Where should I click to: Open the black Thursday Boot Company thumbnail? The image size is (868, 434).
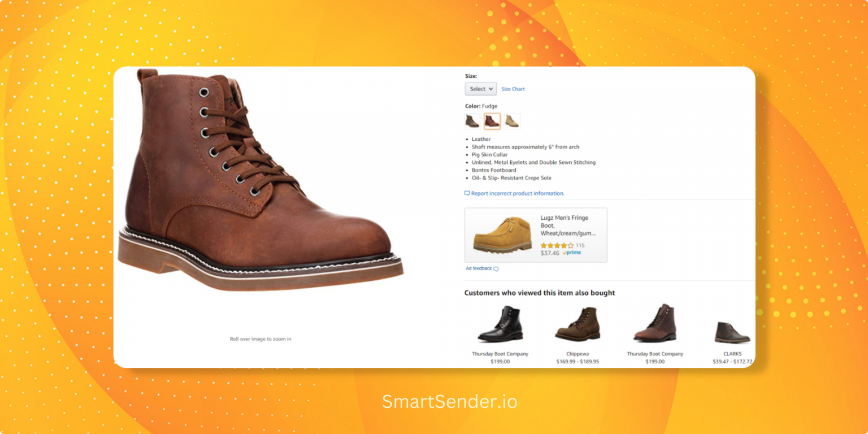tap(500, 324)
